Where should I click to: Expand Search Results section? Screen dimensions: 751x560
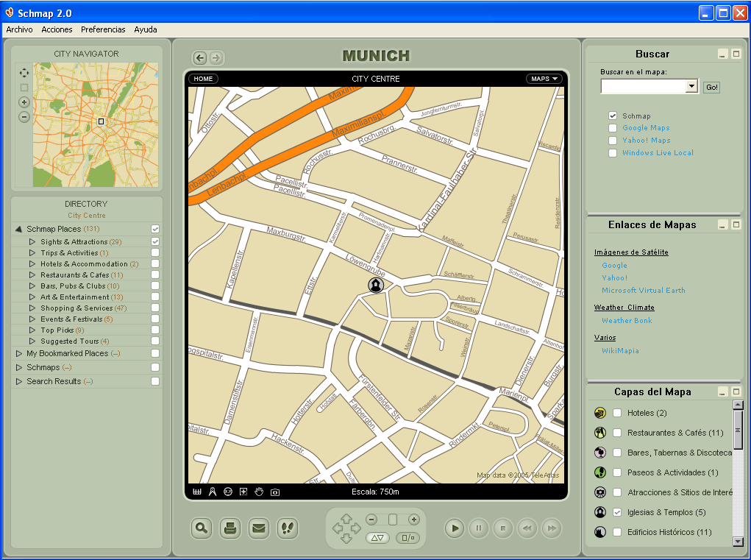[18, 381]
